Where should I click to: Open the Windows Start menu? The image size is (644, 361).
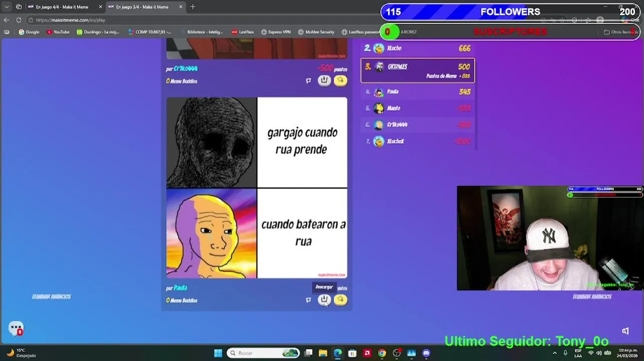pyautogui.click(x=218, y=353)
